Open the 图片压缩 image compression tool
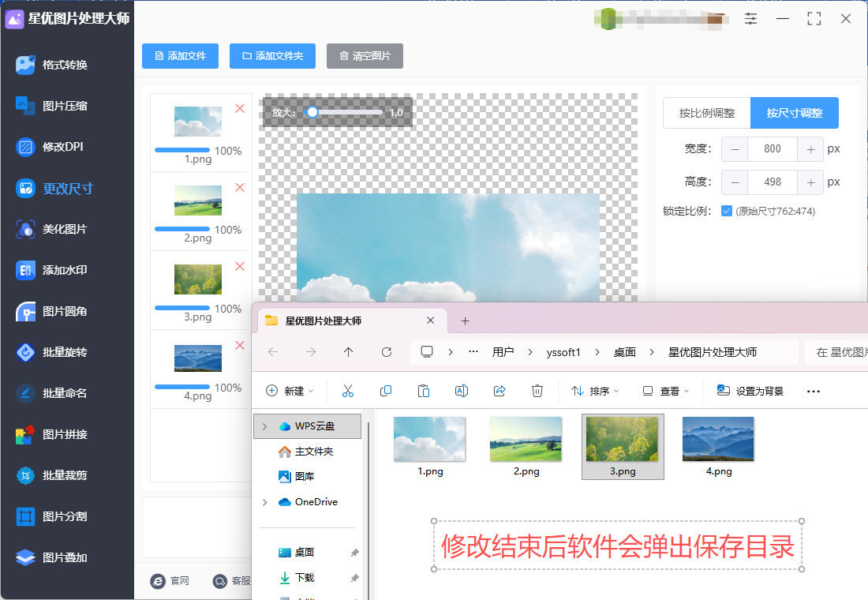The image size is (868, 600). pyautogui.click(x=53, y=106)
